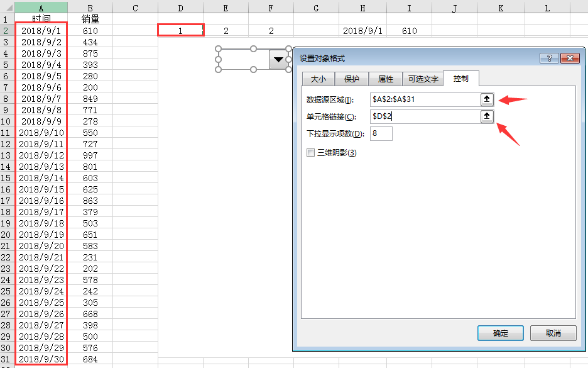Click the range selector icon for 单元格链接
The width and height of the screenshot is (588, 368).
[487, 116]
